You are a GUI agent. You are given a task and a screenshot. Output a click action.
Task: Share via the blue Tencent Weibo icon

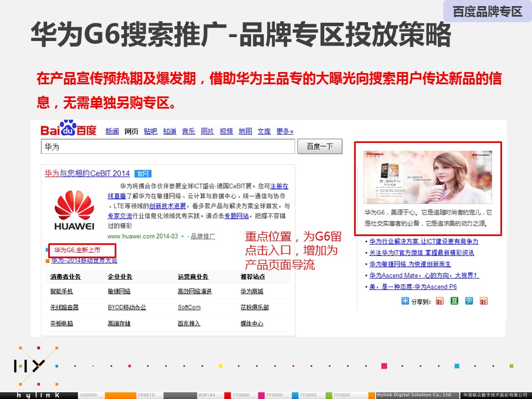pyautogui.click(x=469, y=301)
